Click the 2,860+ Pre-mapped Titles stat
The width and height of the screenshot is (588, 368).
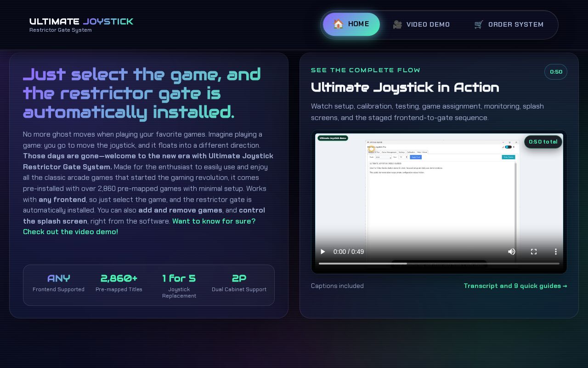coord(119,283)
